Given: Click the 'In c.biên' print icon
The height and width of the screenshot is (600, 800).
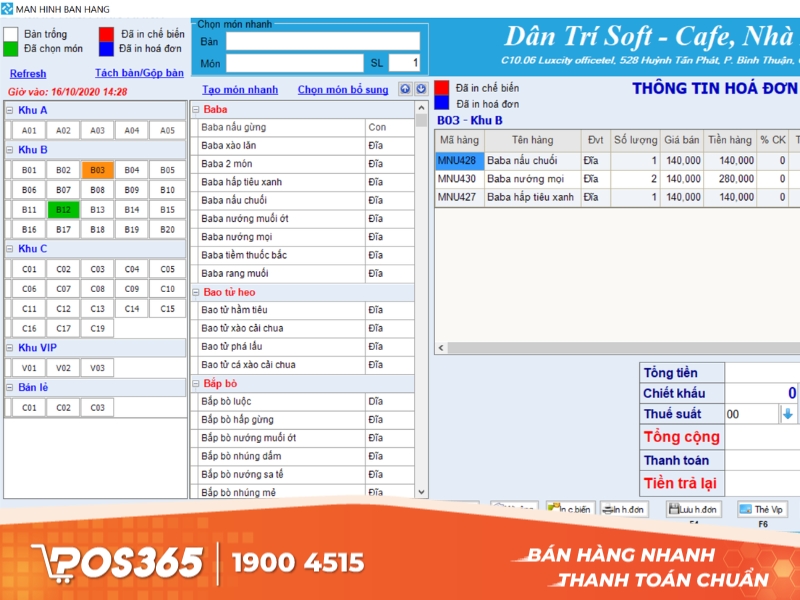Looking at the screenshot, I should click(x=570, y=508).
